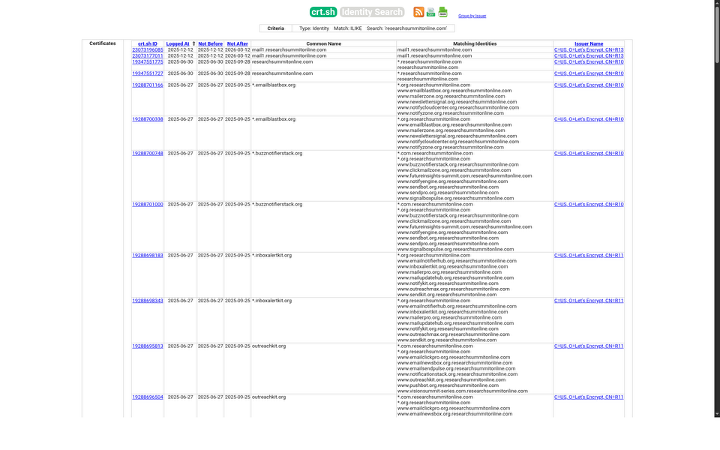Image resolution: width=720 pixels, height=450 pixels.
Task: Sort by the Not After column
Action: pyautogui.click(x=238, y=44)
